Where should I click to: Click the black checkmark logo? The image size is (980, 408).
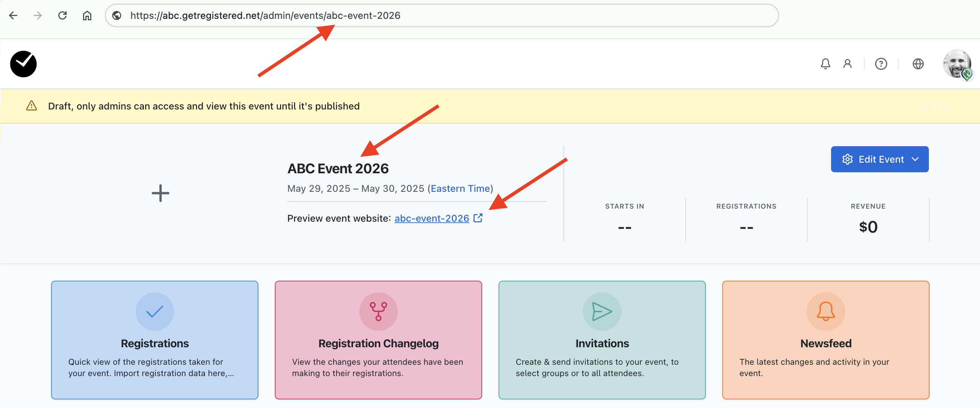[24, 64]
